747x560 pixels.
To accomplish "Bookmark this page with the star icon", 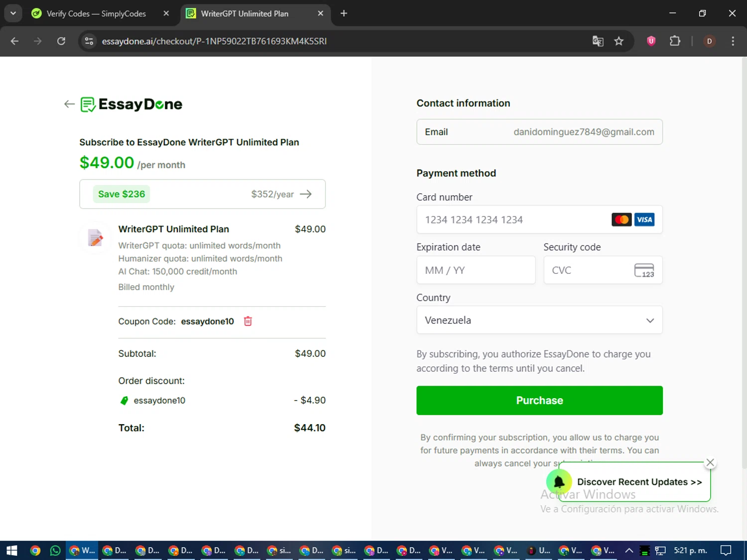I will point(619,41).
